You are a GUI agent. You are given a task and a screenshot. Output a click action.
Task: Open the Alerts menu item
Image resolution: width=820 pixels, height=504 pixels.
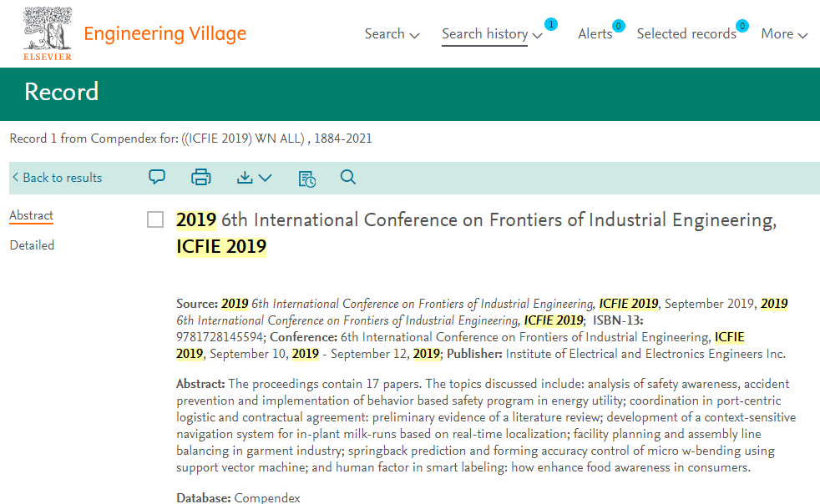(595, 34)
